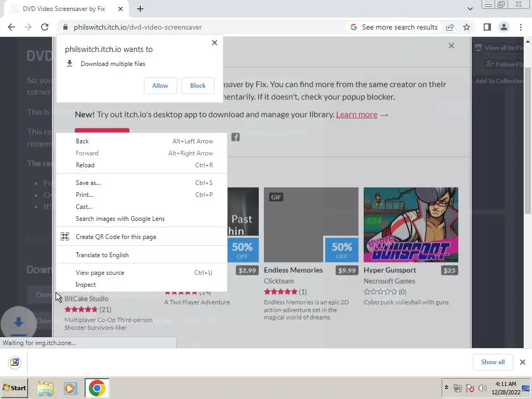Select Translate to English
The height and width of the screenshot is (399, 532).
click(x=141, y=255)
